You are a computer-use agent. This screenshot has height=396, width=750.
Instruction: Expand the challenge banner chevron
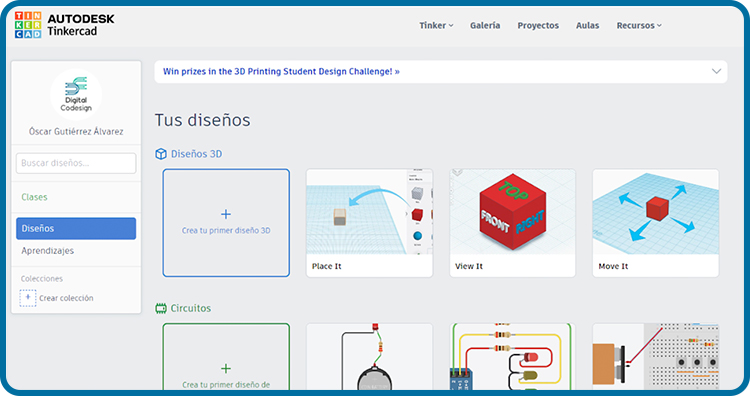(716, 71)
